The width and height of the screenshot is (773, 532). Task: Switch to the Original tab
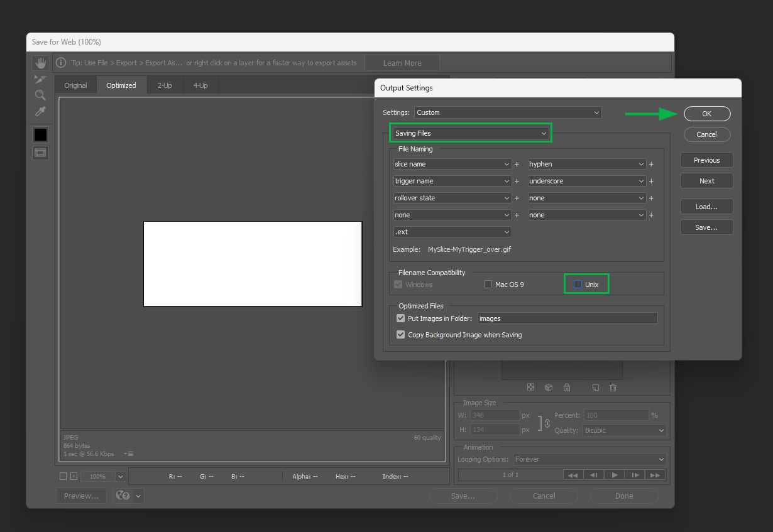pyautogui.click(x=76, y=85)
